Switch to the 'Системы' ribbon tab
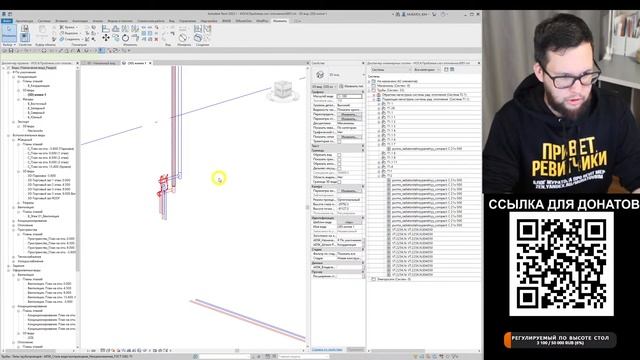Image resolution: width=640 pixels, height=360 pixels. 44,21
